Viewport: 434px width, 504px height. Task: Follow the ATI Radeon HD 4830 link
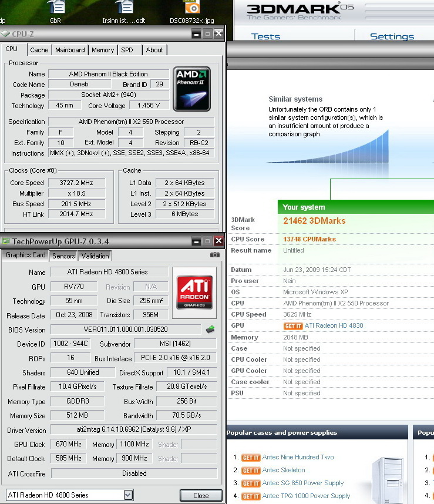point(334,325)
